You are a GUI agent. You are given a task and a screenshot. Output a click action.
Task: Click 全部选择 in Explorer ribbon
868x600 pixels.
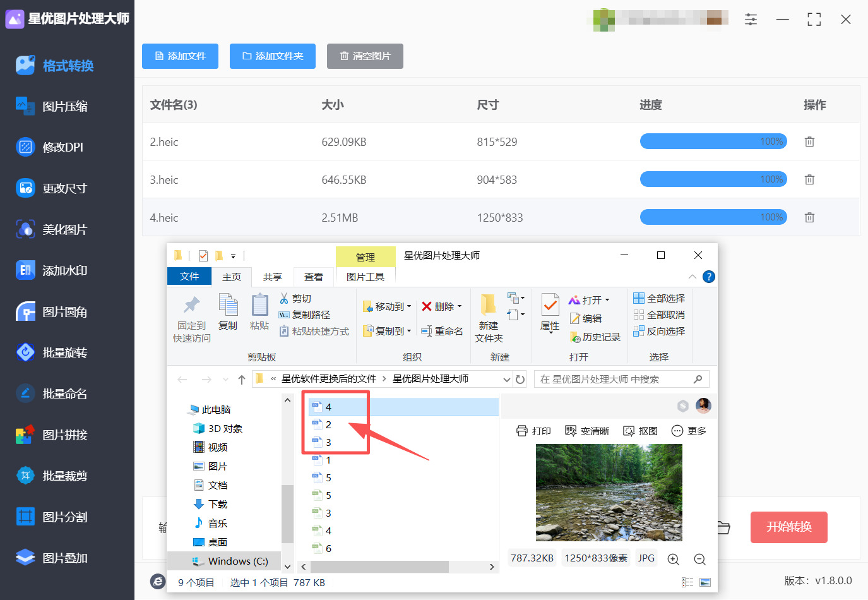pyautogui.click(x=659, y=298)
